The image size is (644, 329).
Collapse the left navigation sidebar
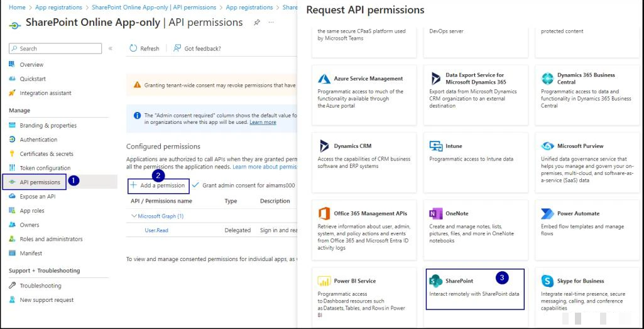coord(111,48)
